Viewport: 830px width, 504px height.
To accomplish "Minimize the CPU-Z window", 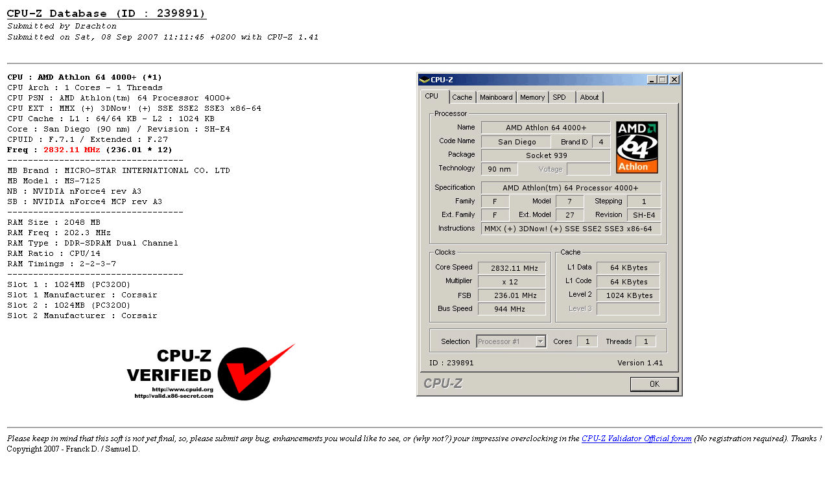I will (x=652, y=80).
